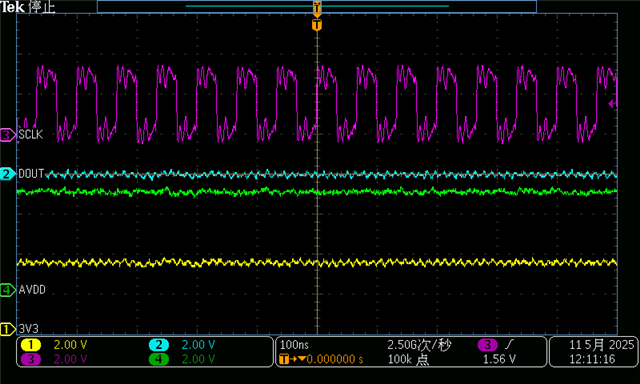
Task: Click the Tek stopped acquisition status
Action: pyautogui.click(x=27, y=7)
